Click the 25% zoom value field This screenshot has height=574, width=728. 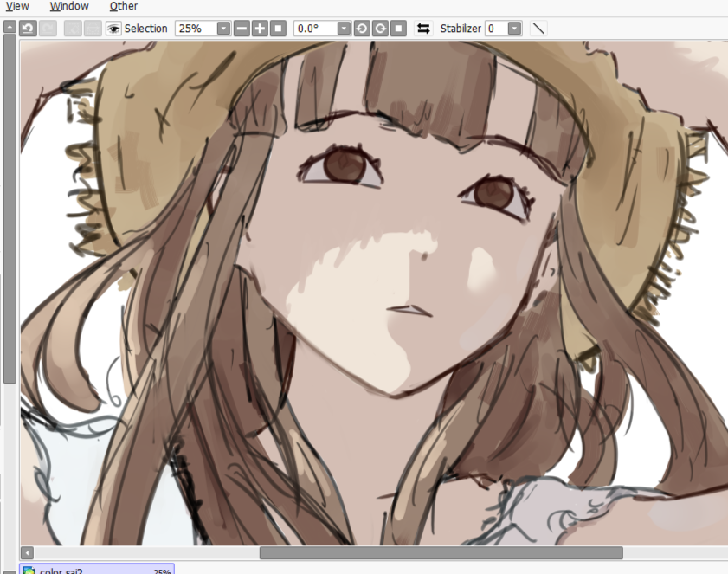click(x=196, y=29)
